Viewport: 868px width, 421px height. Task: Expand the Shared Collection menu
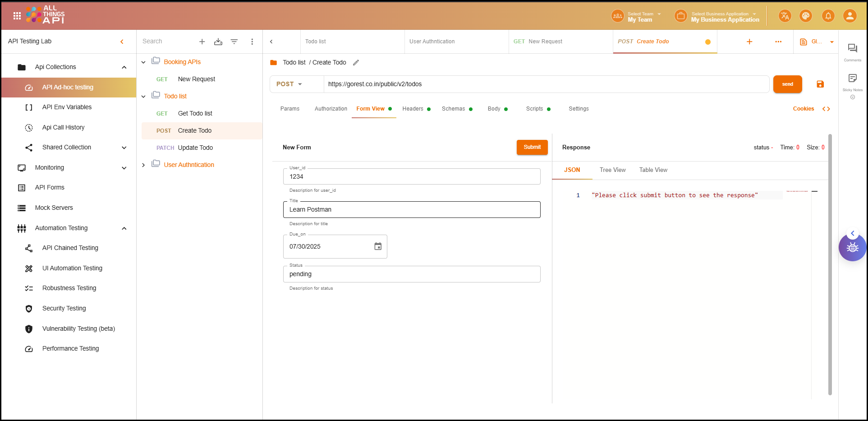[x=124, y=148]
